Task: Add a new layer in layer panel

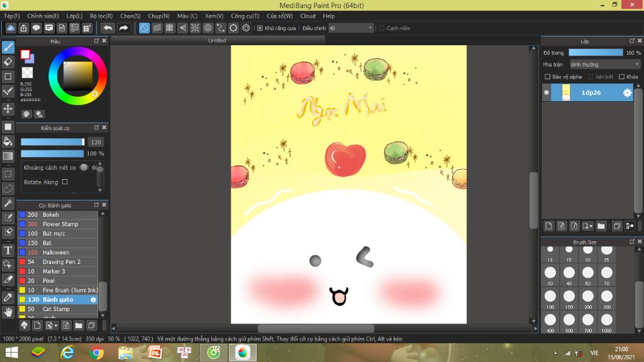Action: [x=548, y=226]
